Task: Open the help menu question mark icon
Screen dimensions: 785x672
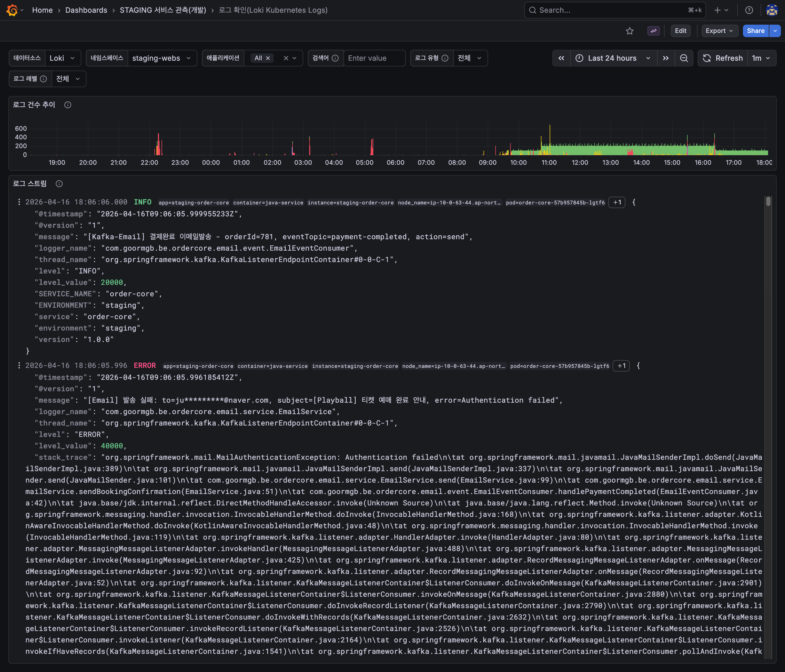Action: tap(749, 10)
